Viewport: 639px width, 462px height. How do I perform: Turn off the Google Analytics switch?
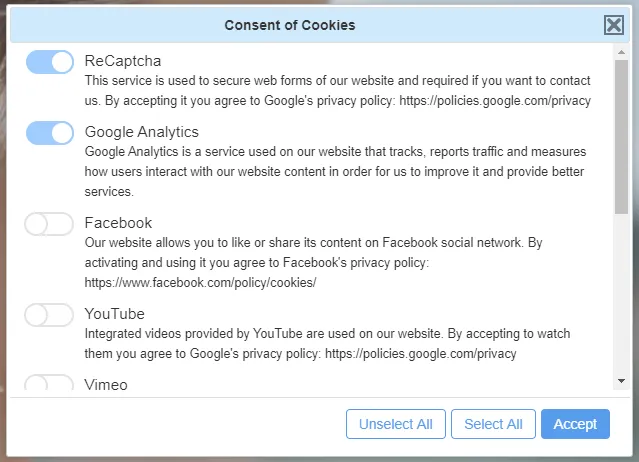49,133
